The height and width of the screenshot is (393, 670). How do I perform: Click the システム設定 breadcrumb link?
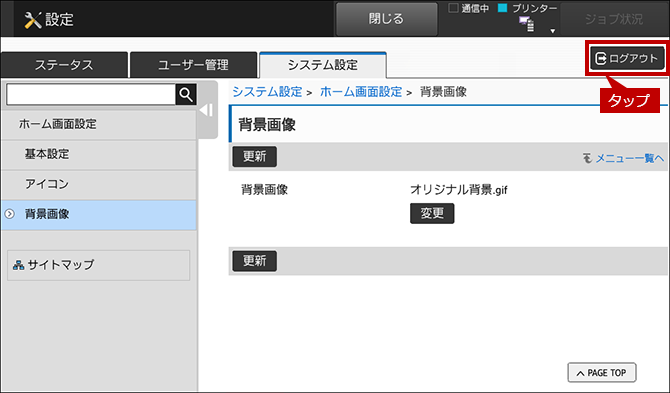267,92
